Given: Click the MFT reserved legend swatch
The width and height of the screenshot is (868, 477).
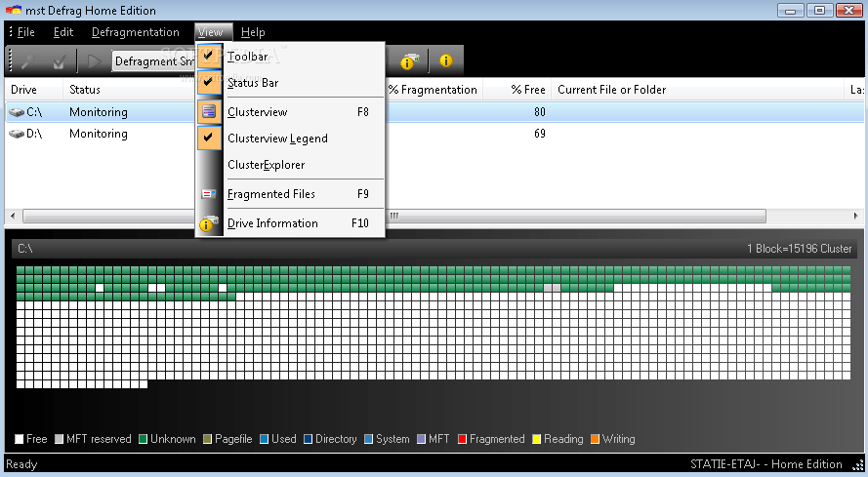Looking at the screenshot, I should [x=60, y=439].
